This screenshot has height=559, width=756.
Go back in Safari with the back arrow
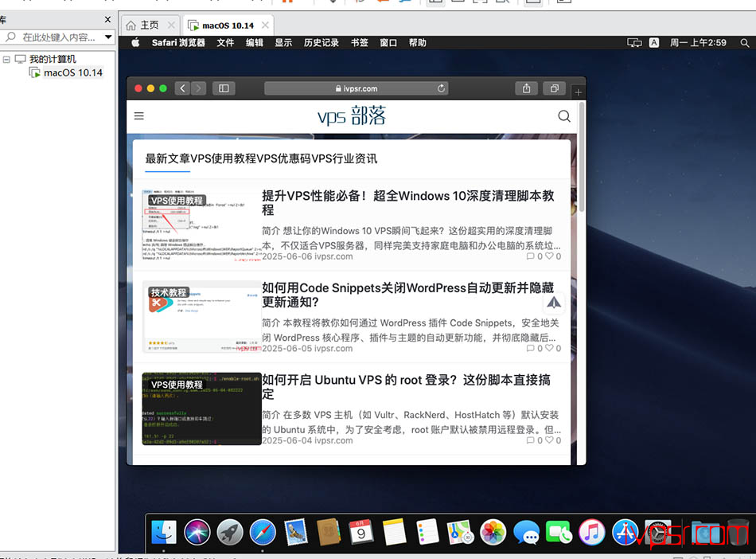click(x=182, y=88)
